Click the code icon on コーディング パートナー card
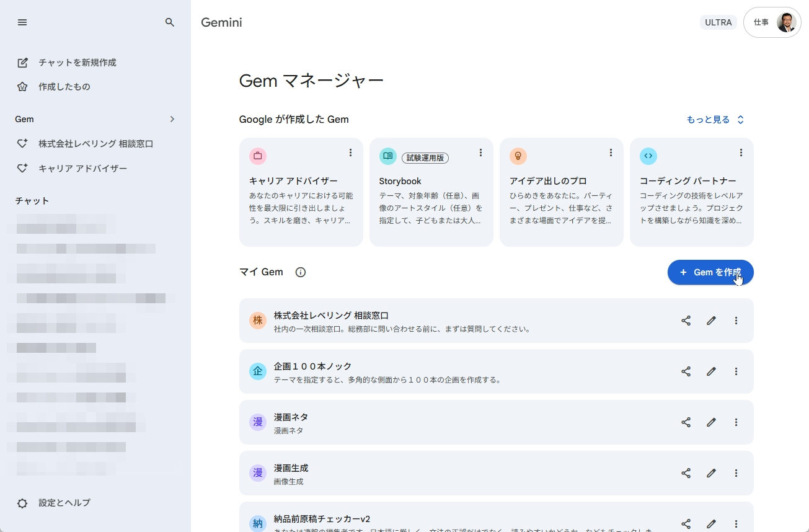This screenshot has width=809, height=532. 648,156
